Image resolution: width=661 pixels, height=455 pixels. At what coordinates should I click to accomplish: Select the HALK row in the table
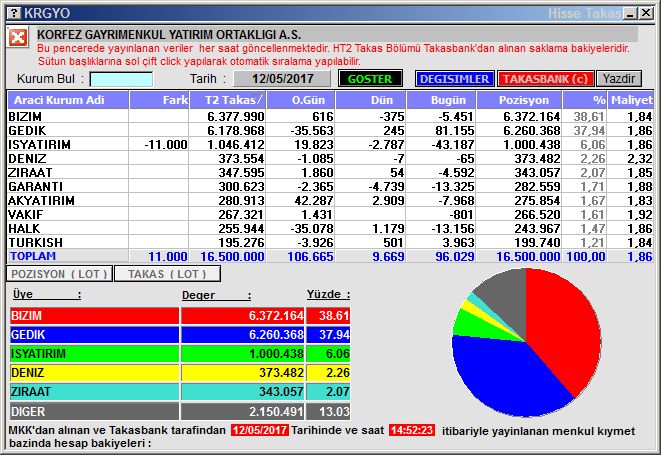[330, 228]
